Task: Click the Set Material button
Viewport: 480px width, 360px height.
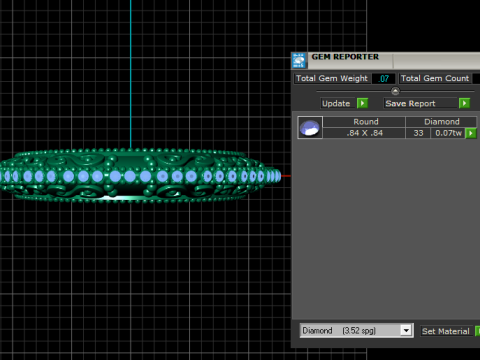Action: (x=446, y=331)
